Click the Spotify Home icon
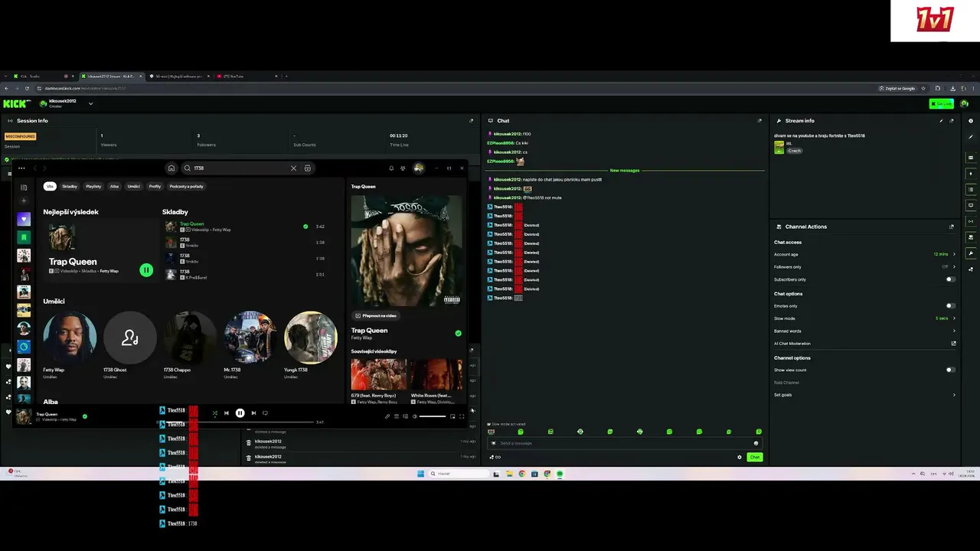The height and width of the screenshot is (551, 980). tap(171, 168)
